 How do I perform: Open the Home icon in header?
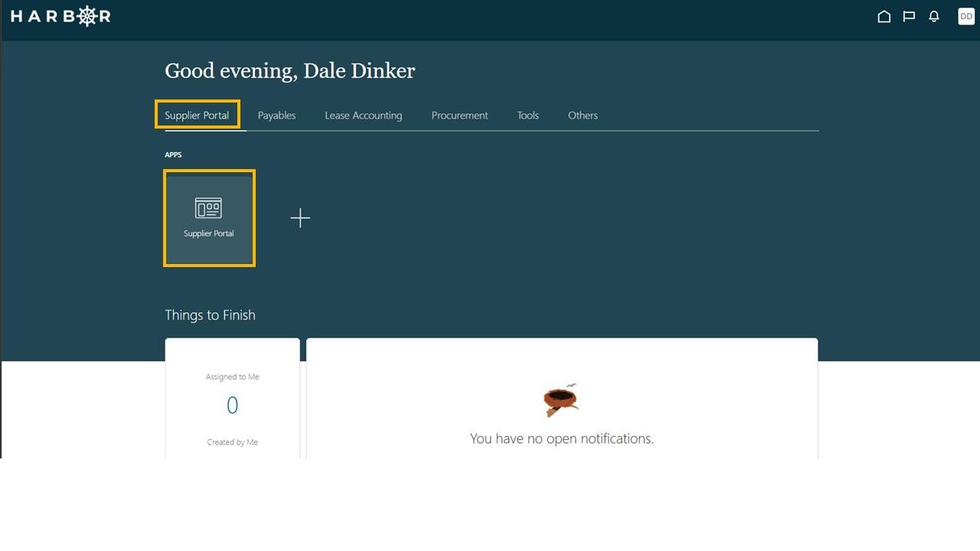click(x=884, y=16)
